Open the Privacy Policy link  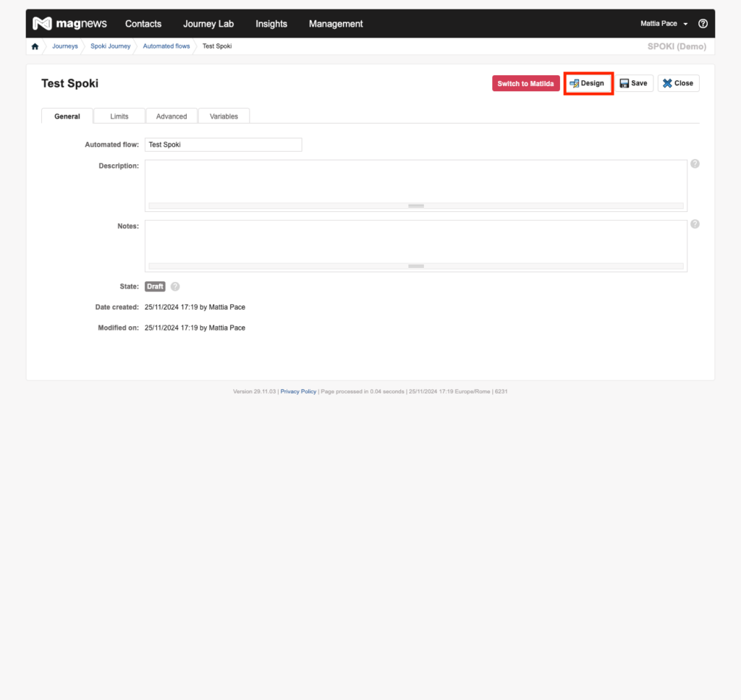tap(298, 391)
